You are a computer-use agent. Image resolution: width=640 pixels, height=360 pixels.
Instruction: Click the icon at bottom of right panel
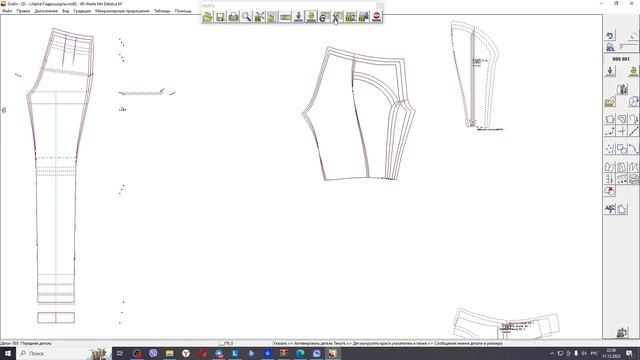tap(622, 332)
